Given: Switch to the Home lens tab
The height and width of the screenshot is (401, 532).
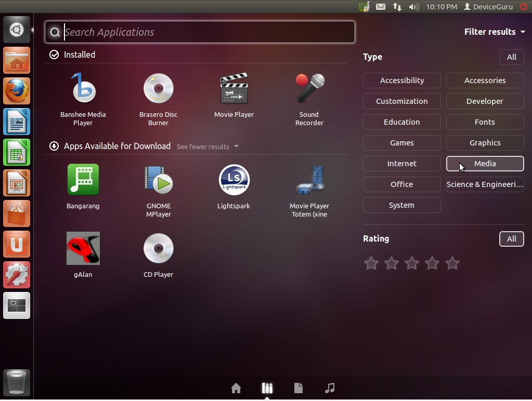Looking at the screenshot, I should [x=236, y=388].
